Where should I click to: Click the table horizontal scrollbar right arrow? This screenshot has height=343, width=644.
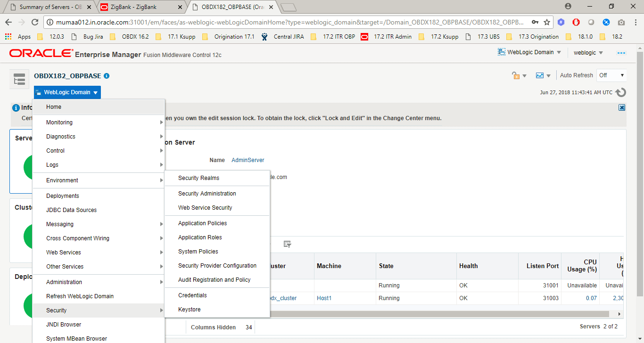click(619, 314)
